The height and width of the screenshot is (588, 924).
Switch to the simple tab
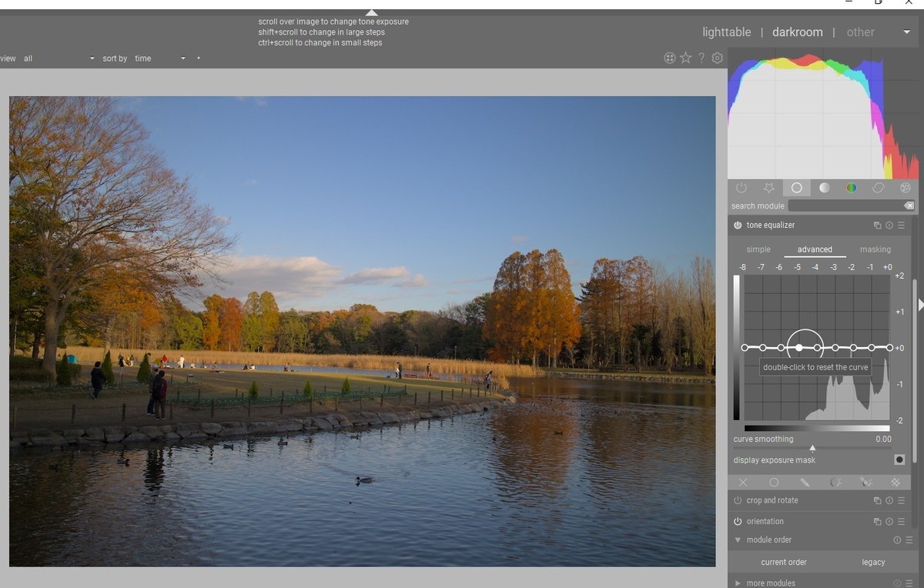[x=758, y=249]
